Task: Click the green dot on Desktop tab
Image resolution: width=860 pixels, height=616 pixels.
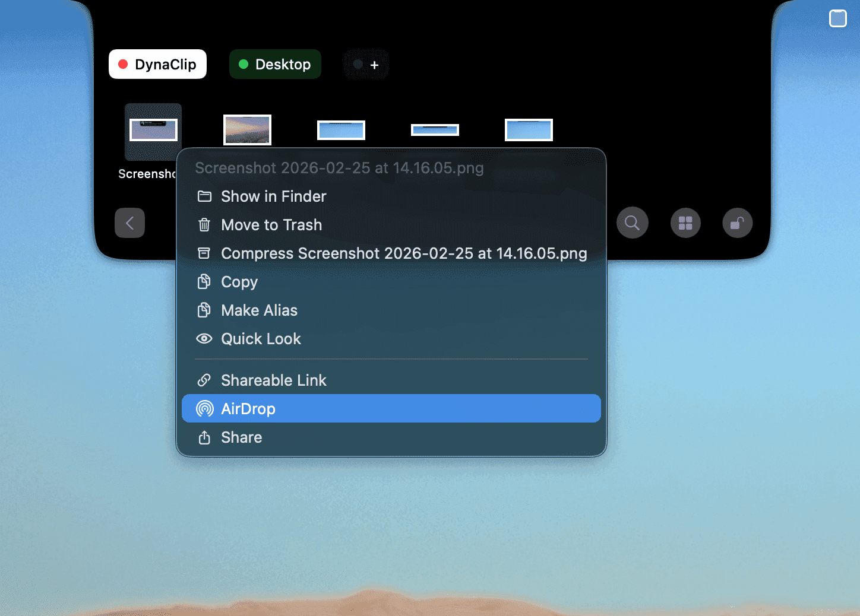Action: coord(243,64)
